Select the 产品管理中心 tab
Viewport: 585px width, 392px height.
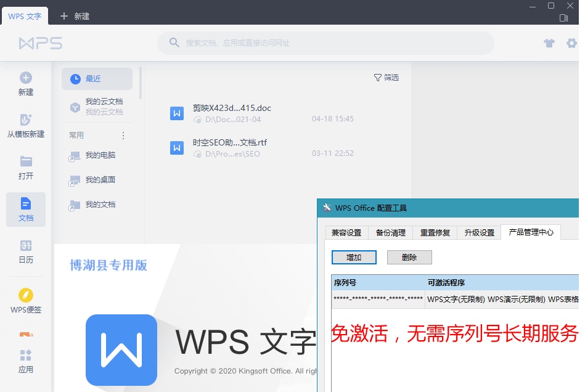[x=531, y=232]
